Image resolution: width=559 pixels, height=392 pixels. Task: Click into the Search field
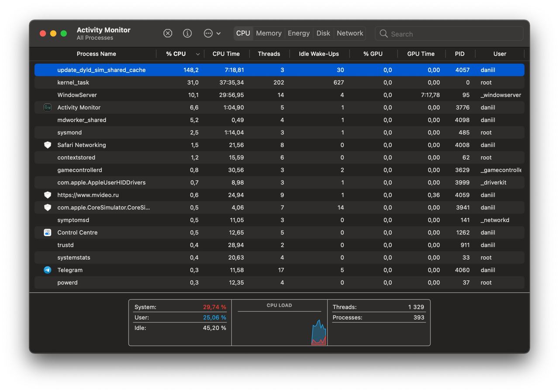[x=449, y=34]
